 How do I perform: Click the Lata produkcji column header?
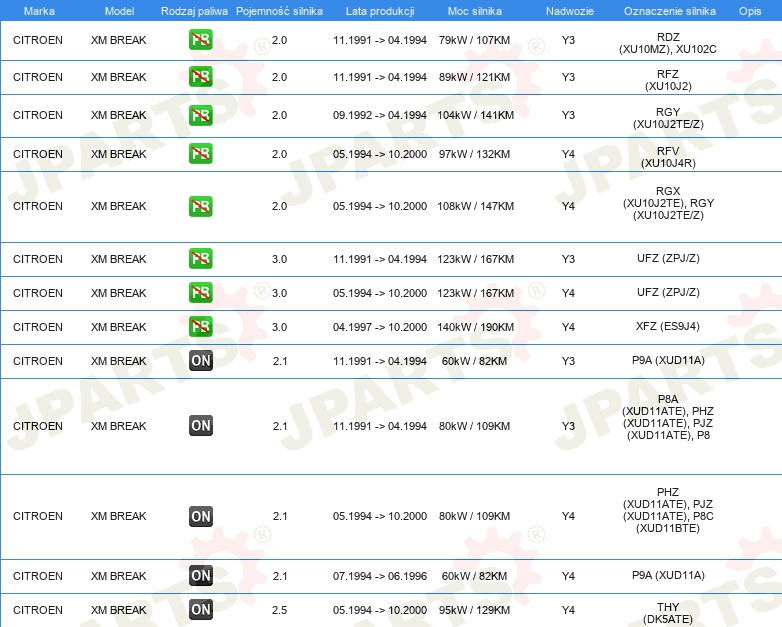[x=380, y=11]
